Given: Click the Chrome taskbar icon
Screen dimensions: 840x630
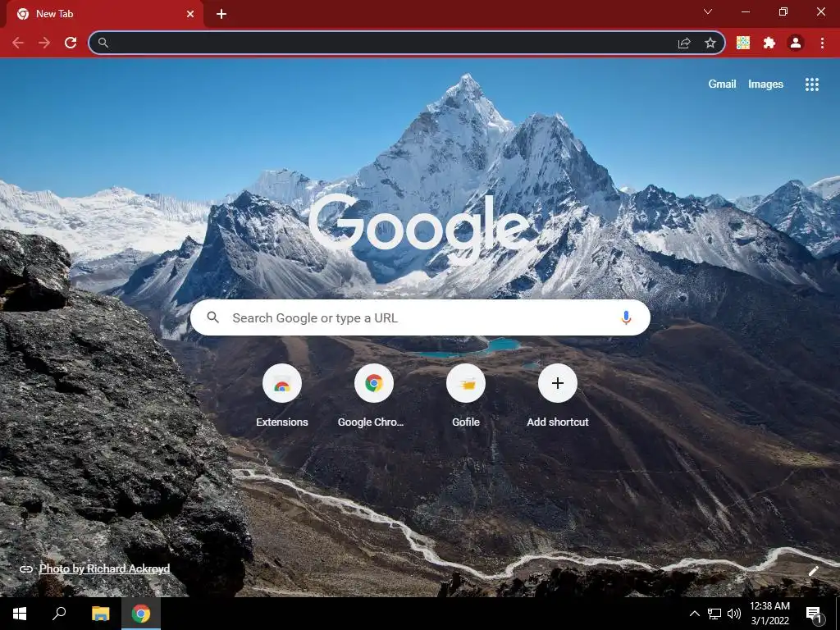Looking at the screenshot, I should pos(141,614).
